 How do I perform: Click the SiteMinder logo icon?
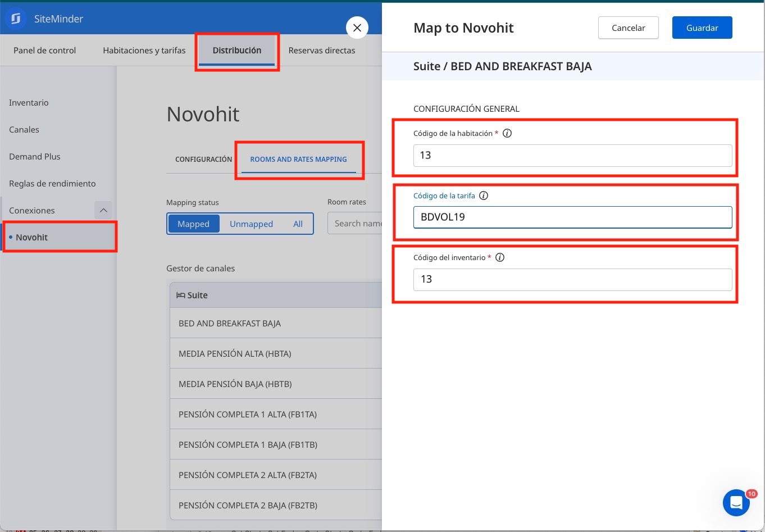pos(16,19)
